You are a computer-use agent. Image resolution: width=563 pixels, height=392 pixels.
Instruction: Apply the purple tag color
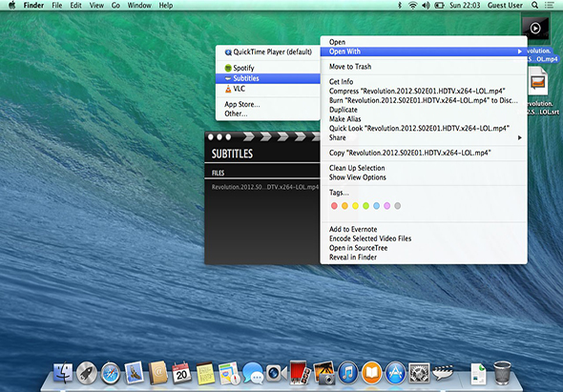[x=386, y=206]
